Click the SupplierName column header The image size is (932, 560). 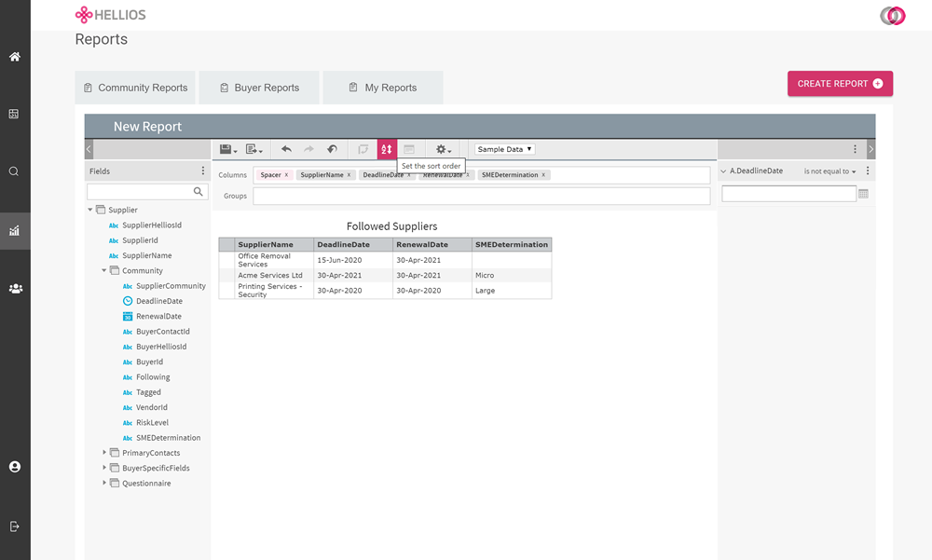tap(274, 244)
